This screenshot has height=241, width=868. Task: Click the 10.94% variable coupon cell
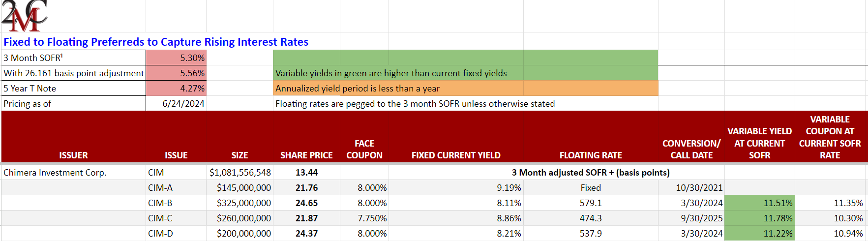pos(848,234)
